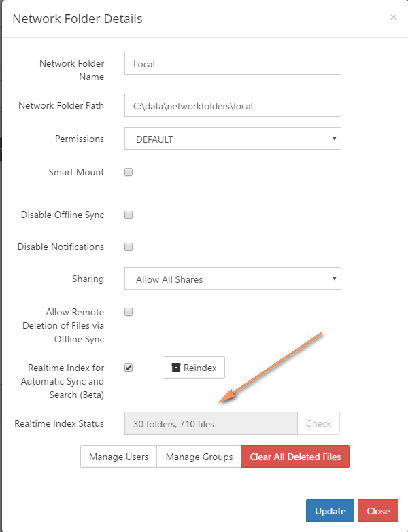
Task: Check the Disable Notifications box
Action: click(129, 247)
